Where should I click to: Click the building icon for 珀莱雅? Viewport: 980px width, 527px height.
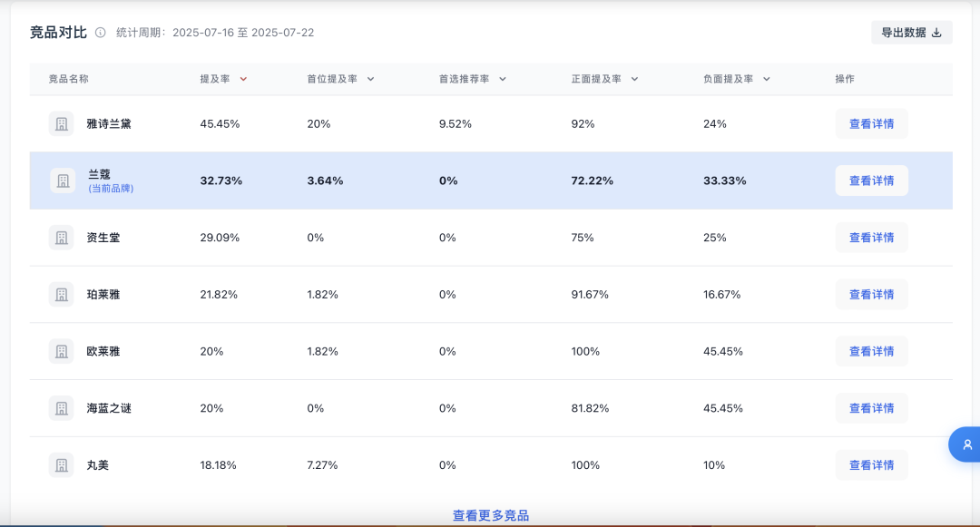coord(62,294)
